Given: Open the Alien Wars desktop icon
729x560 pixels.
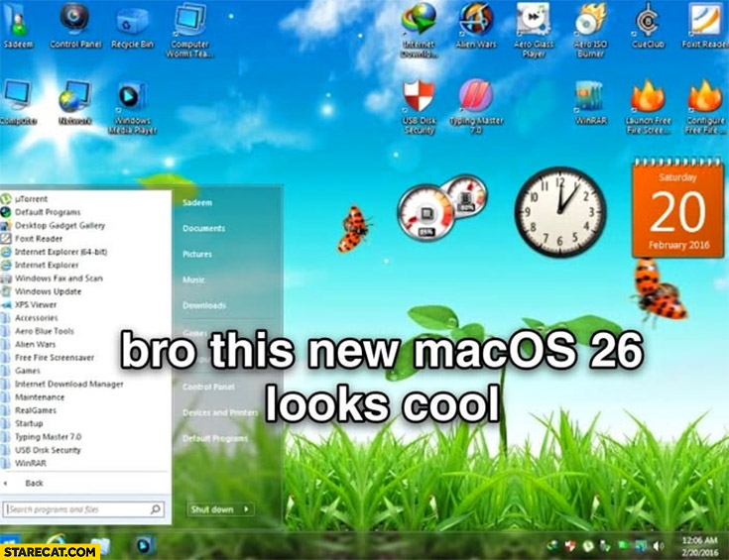Looking at the screenshot, I should point(475,24).
